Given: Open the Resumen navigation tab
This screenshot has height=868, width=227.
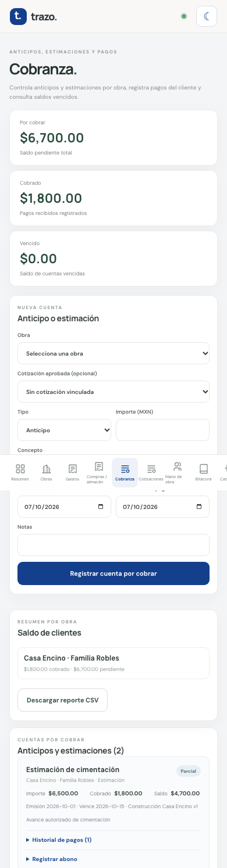Looking at the screenshot, I should point(20,472).
